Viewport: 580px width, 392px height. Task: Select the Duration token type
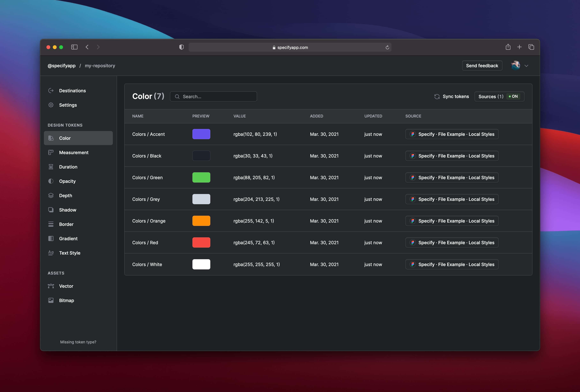[68, 167]
